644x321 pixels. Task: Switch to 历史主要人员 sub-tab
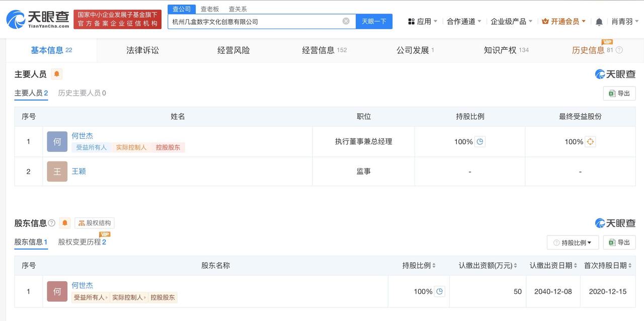coord(82,93)
